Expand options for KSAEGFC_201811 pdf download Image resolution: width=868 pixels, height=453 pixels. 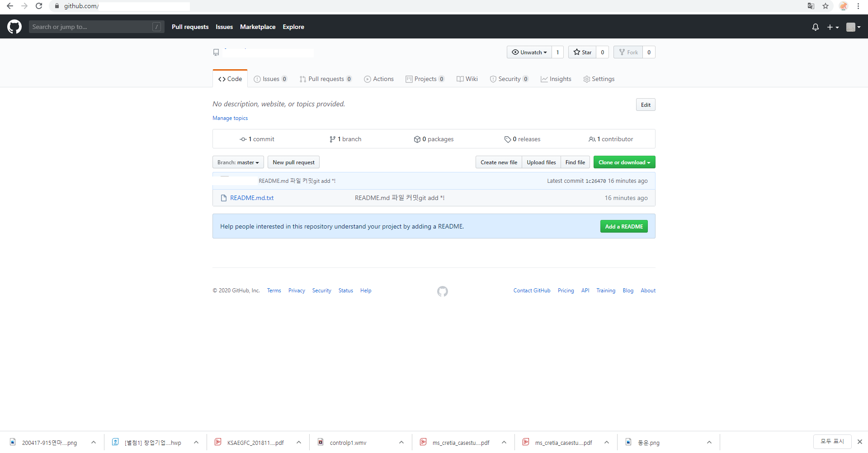click(299, 442)
